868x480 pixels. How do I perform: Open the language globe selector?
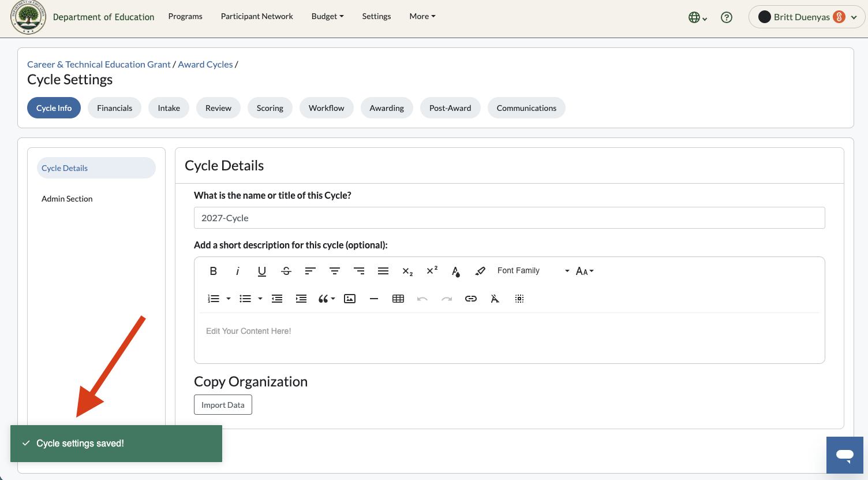[x=698, y=17]
